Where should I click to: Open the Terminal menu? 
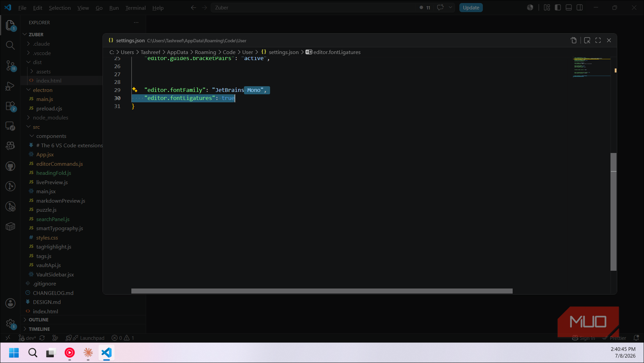tap(135, 8)
